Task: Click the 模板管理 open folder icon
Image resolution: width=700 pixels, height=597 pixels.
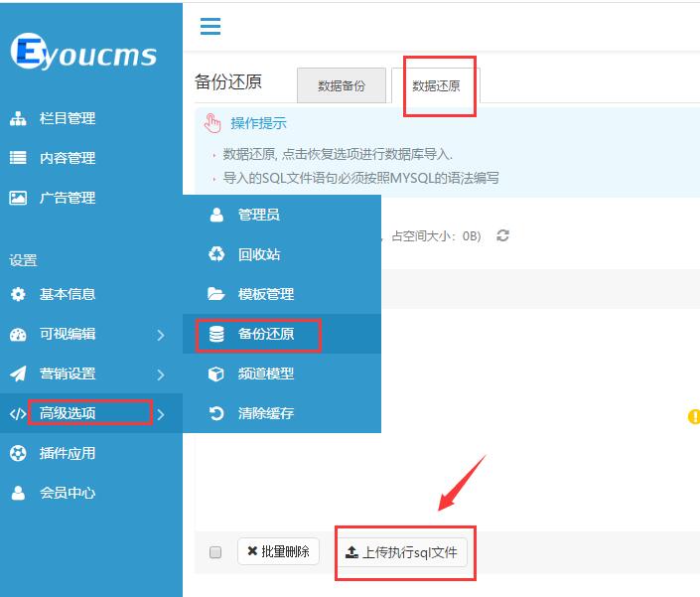Action: coord(216,294)
